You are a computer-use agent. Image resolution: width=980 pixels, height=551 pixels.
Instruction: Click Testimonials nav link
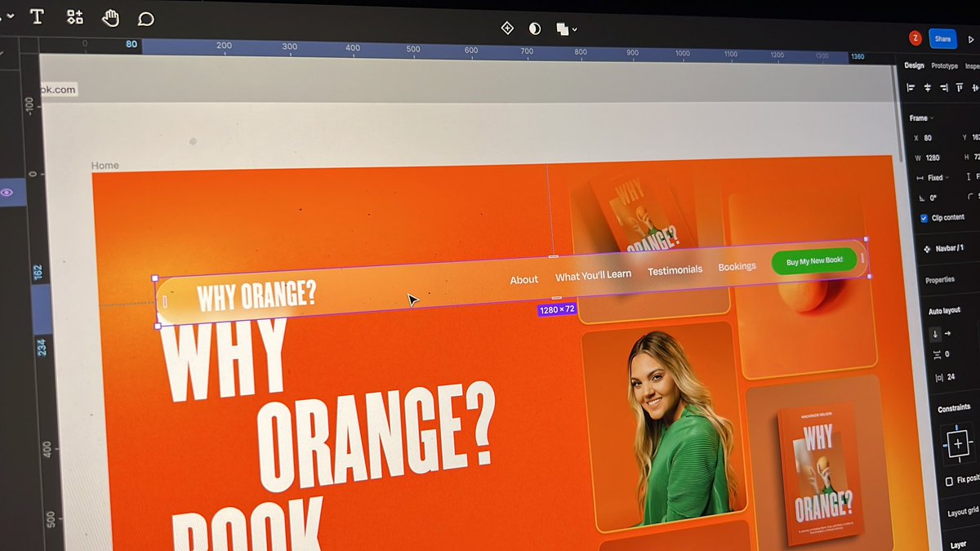tap(675, 270)
